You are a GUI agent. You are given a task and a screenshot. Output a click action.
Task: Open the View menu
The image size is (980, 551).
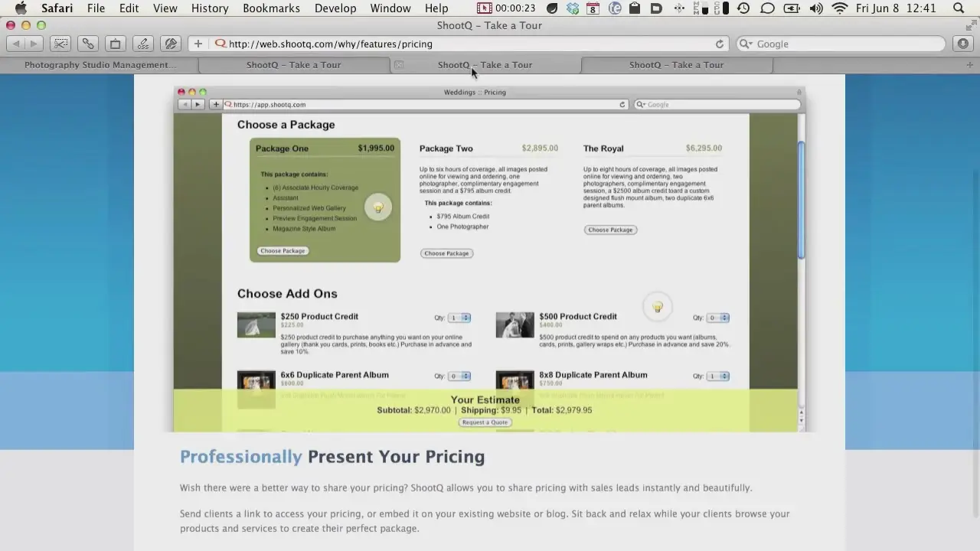pos(165,8)
